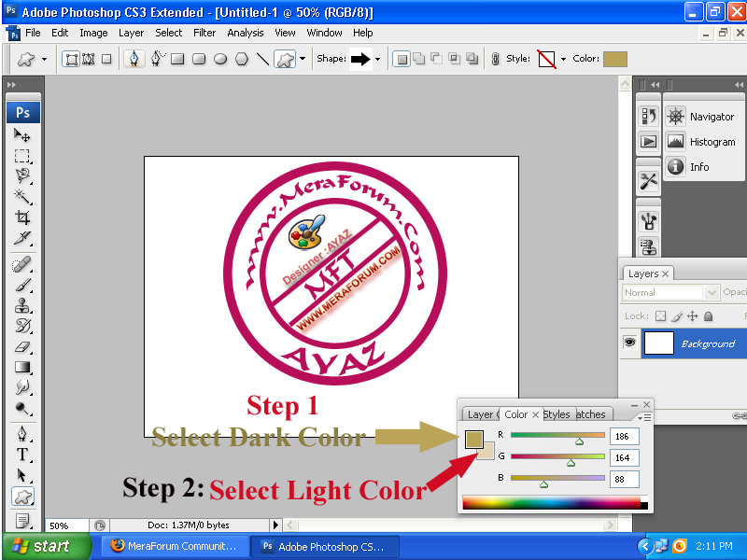Select the Slice tool
Screen dimensions: 747x560
coord(21,238)
